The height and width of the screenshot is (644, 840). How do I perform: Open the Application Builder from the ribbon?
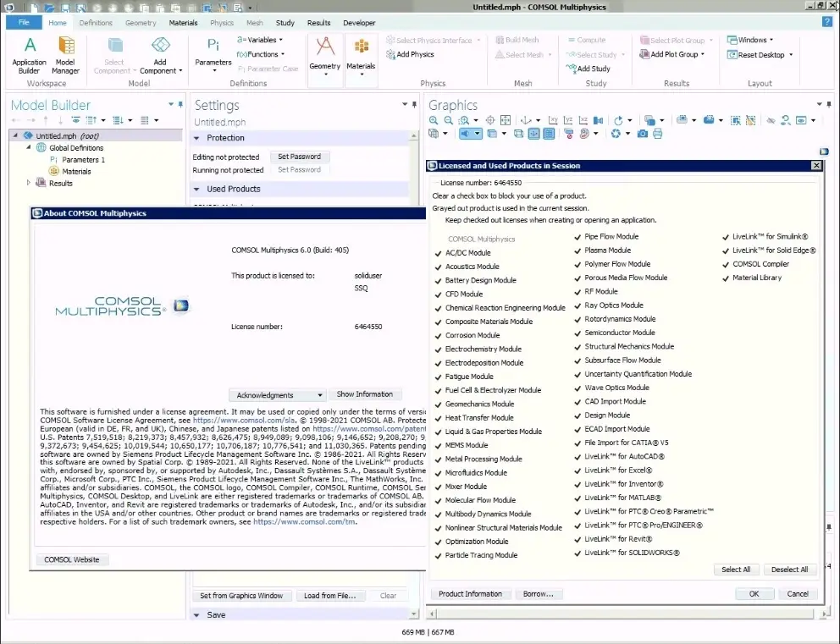pos(29,55)
